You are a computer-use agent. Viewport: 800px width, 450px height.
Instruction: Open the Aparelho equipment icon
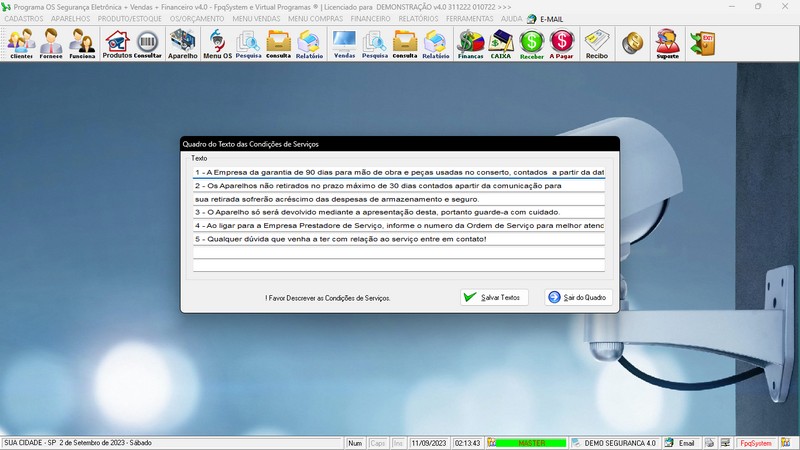point(183,43)
